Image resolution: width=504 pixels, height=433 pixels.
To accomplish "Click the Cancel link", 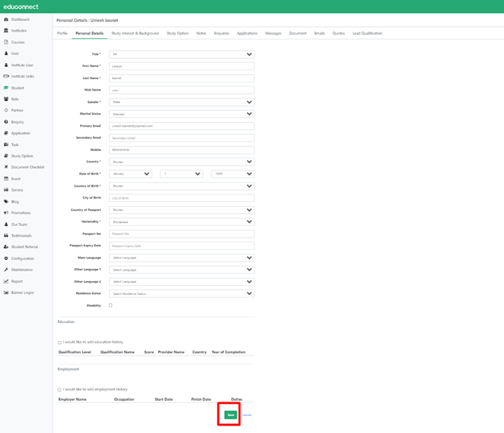I will click(x=246, y=415).
